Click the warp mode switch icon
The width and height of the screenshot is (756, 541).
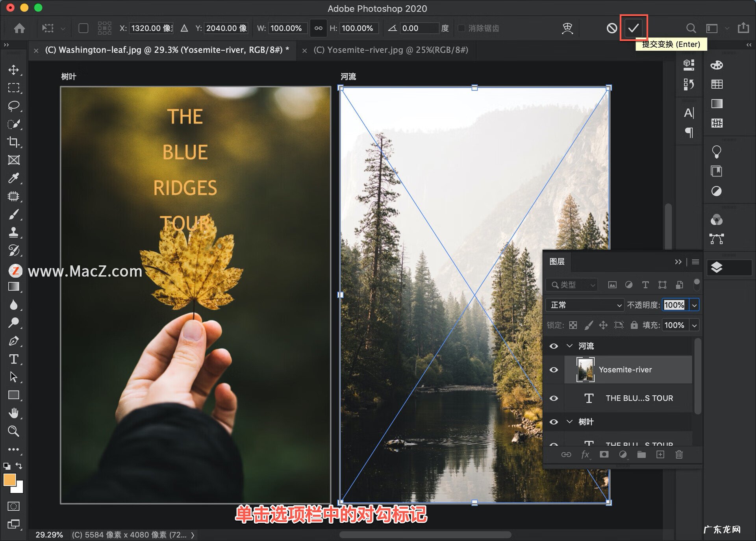click(x=567, y=28)
